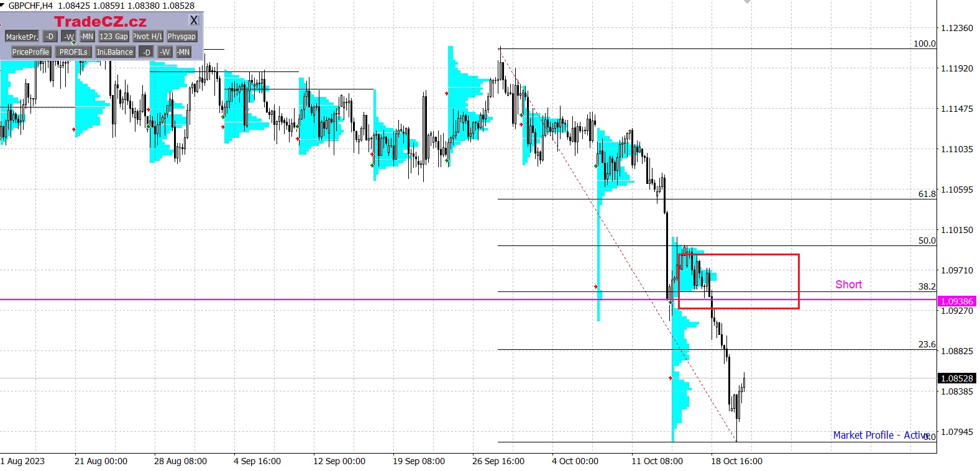Select the magenta horizontal line price tag 1.09386
The height and width of the screenshot is (471, 980).
pyautogui.click(x=956, y=301)
